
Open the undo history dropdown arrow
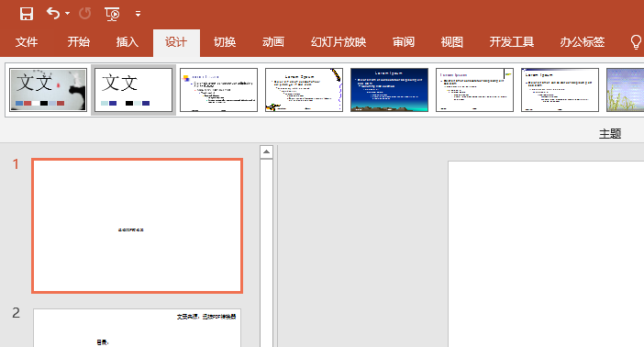[x=67, y=14]
